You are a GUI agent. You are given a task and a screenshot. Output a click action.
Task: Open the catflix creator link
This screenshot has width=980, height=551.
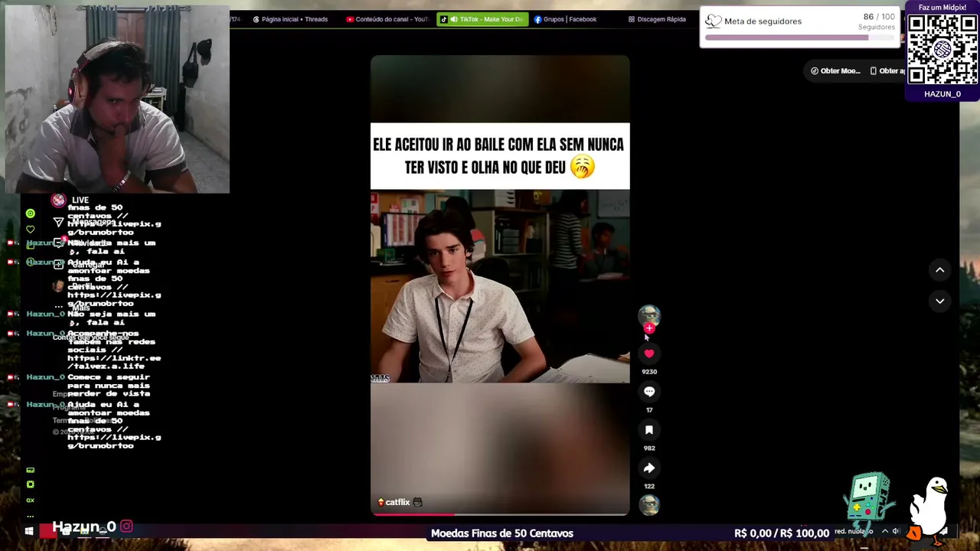click(397, 502)
